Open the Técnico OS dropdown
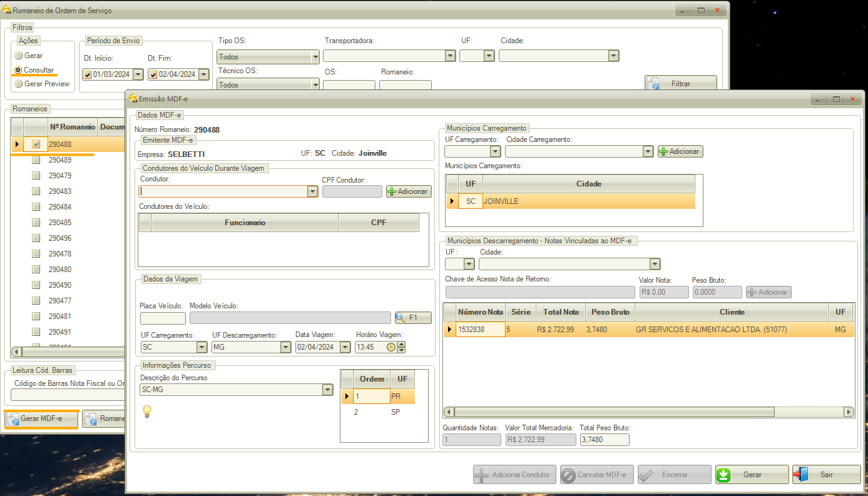 click(315, 84)
